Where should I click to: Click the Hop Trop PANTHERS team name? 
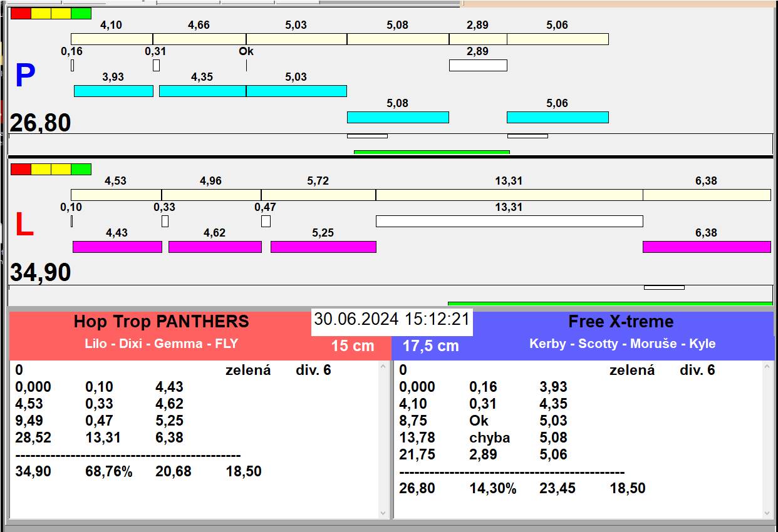click(x=161, y=322)
